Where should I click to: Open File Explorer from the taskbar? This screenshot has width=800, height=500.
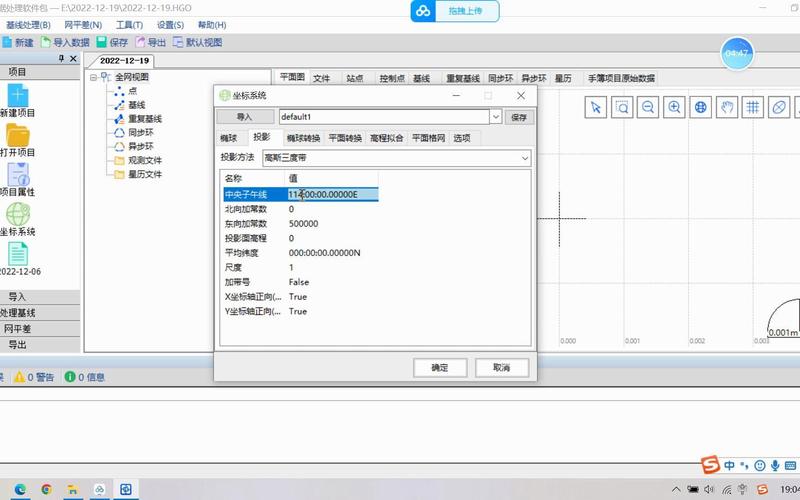tap(72, 490)
